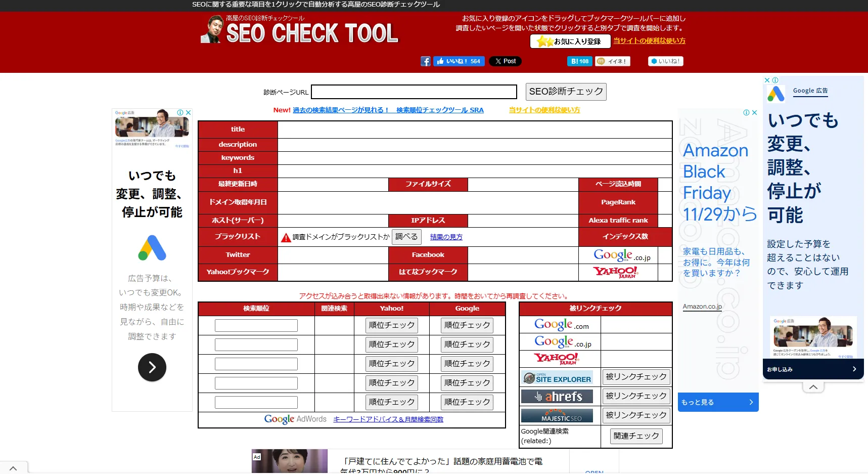The height and width of the screenshot is (474, 868).
Task: Focus the second 検索順位 keyword field
Action: pos(256,344)
